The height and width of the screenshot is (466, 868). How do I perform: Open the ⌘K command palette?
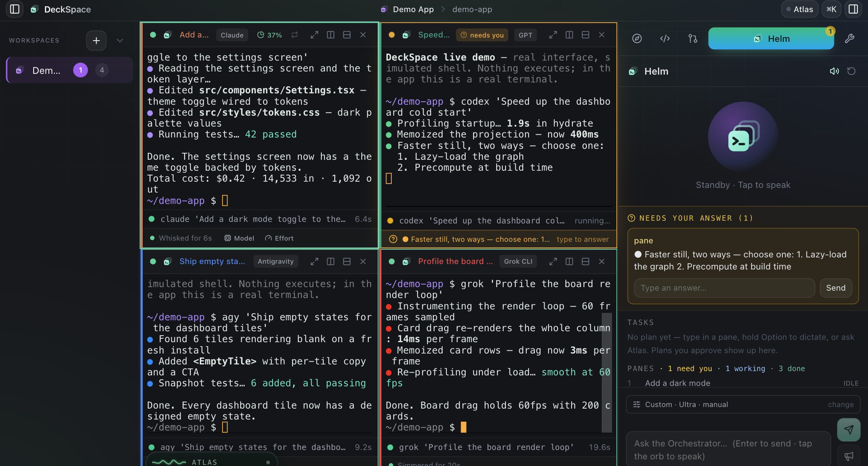[831, 9]
